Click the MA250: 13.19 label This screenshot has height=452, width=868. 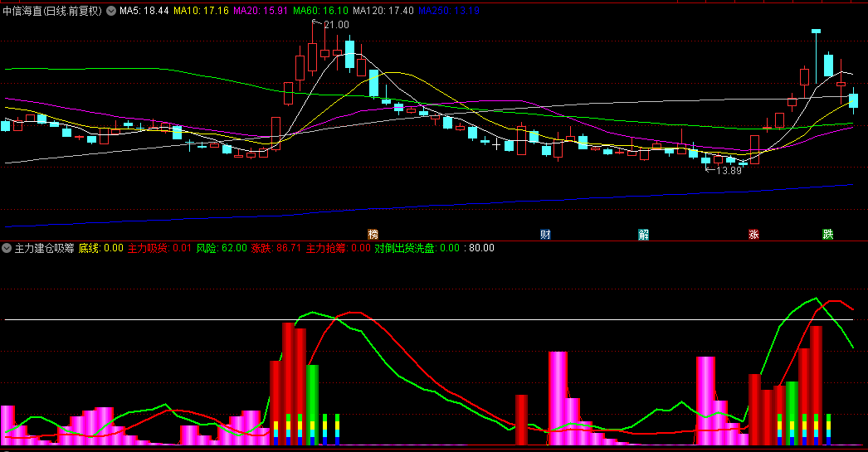pyautogui.click(x=449, y=11)
